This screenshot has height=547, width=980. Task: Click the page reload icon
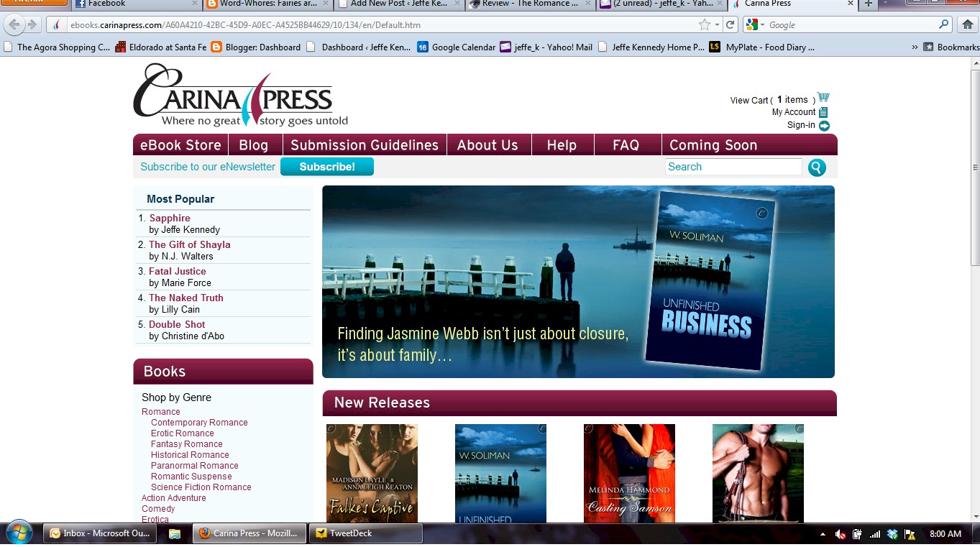[x=731, y=24]
